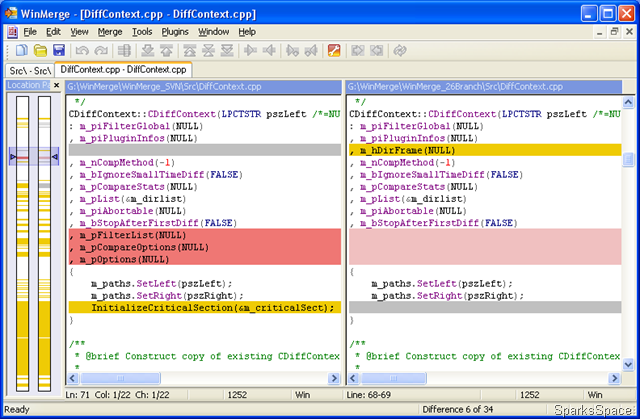The width and height of the screenshot is (640, 419).
Task: Open the Tools menu
Action: (x=142, y=32)
